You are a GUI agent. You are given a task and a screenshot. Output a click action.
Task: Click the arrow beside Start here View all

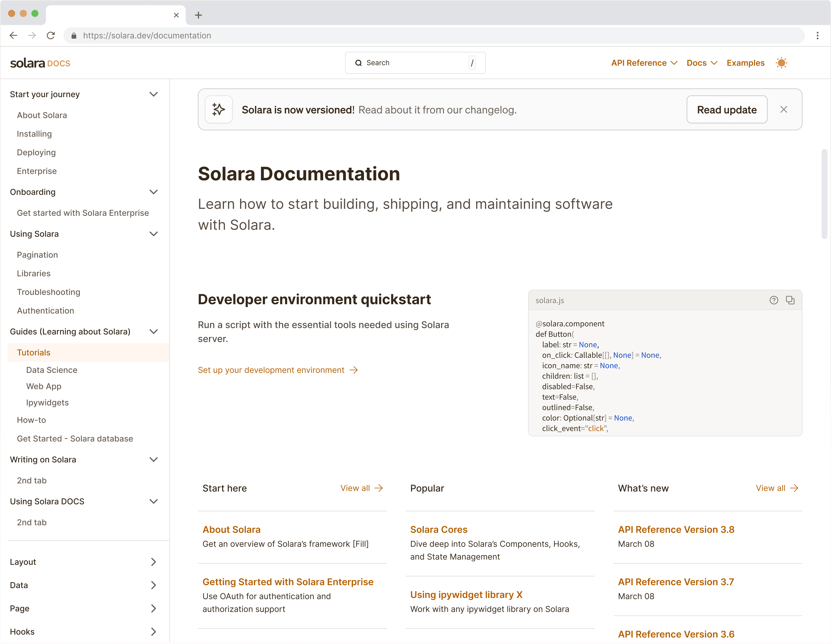(379, 488)
